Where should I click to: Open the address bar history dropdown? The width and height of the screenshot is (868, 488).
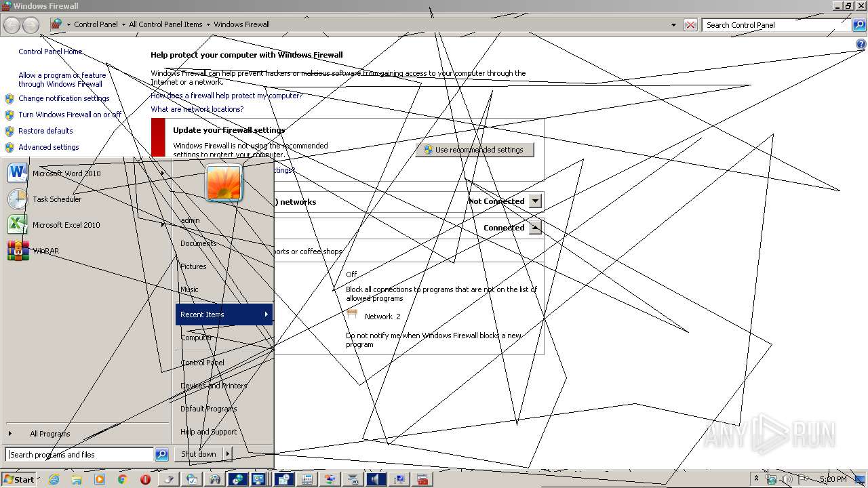(673, 25)
